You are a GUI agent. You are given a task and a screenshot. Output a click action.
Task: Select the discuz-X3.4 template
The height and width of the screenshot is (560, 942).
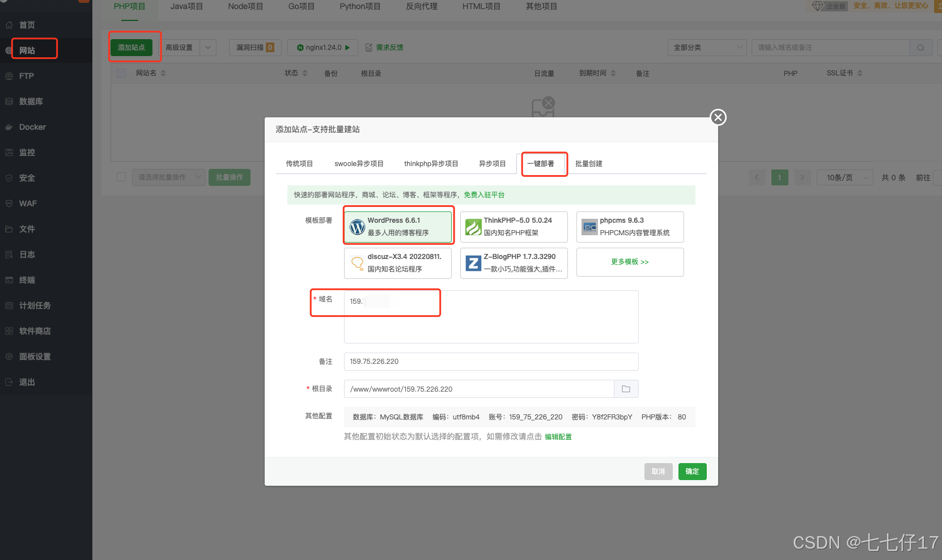point(398,263)
